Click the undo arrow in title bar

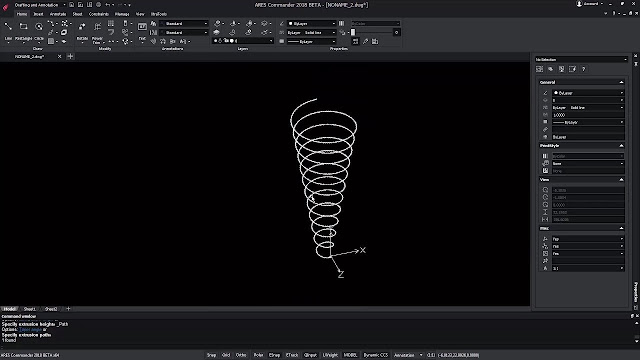[x=108, y=5]
